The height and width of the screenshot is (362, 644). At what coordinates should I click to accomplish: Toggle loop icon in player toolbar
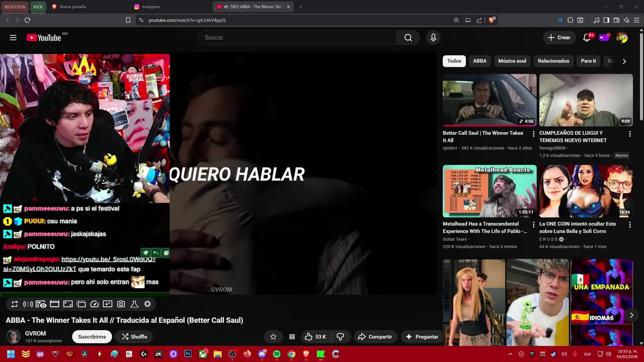point(15,304)
